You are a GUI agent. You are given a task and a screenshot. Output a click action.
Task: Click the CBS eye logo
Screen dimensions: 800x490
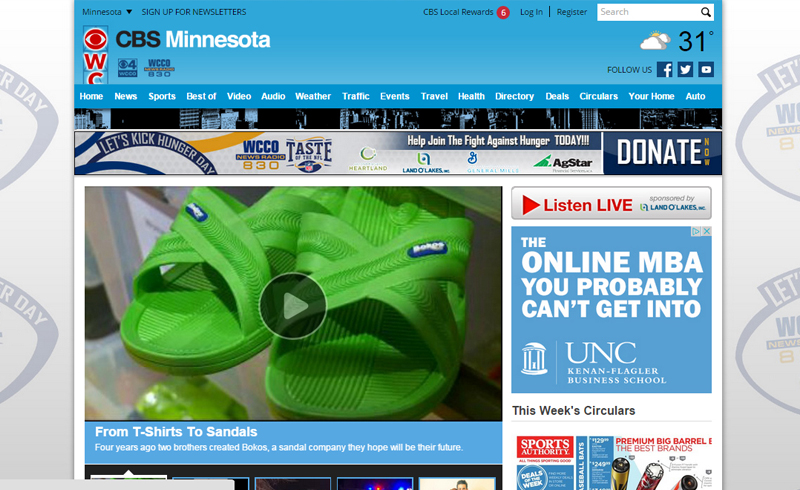click(95, 41)
